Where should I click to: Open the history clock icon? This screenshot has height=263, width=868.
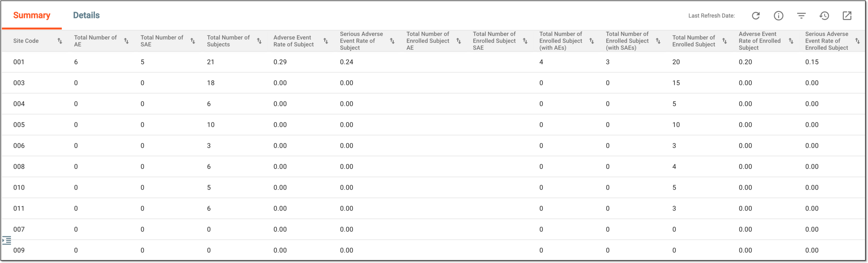824,16
